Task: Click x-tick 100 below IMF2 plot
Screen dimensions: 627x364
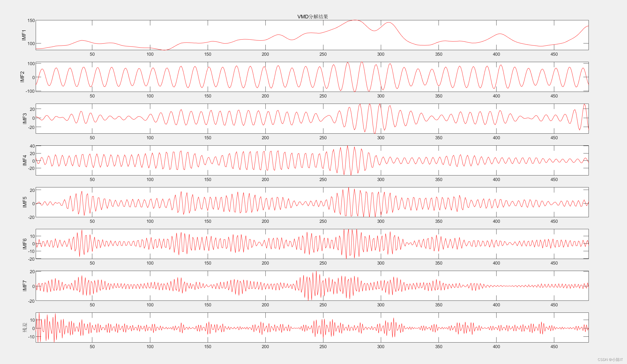Action: [150, 96]
